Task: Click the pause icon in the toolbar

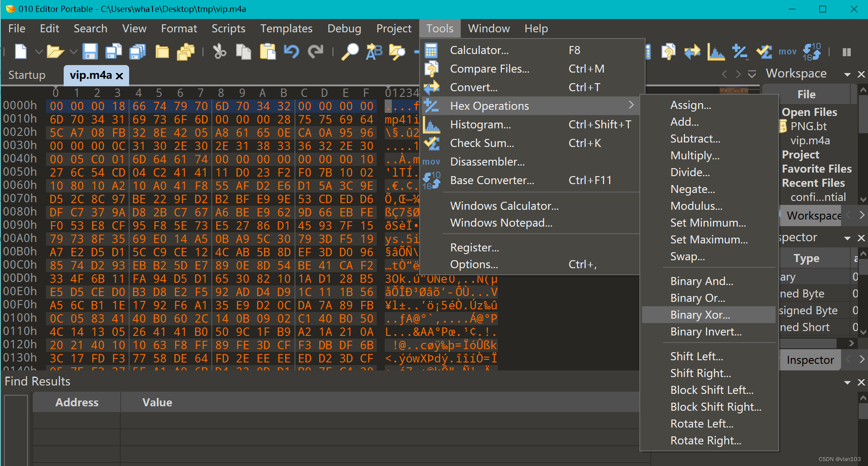Action: pos(847,52)
